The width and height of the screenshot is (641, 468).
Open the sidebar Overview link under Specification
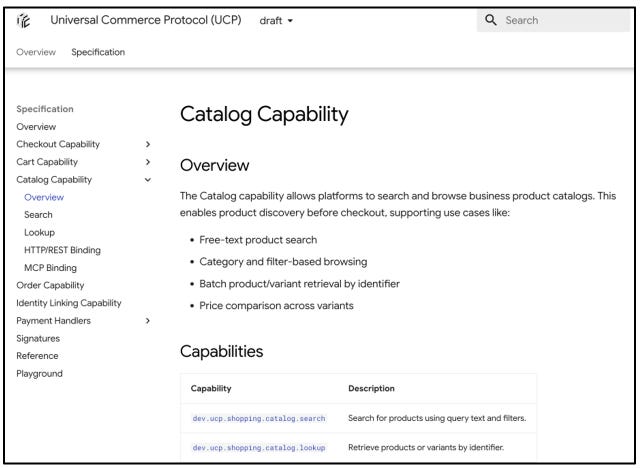click(36, 127)
